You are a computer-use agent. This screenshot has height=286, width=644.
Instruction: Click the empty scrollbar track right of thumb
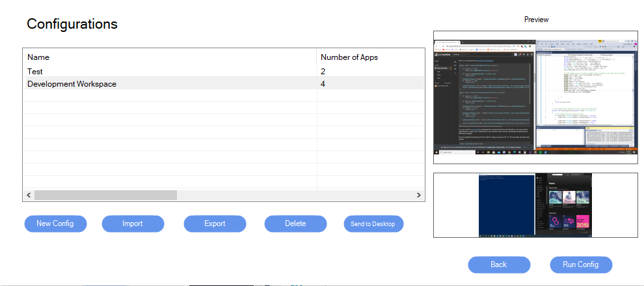coord(293,195)
